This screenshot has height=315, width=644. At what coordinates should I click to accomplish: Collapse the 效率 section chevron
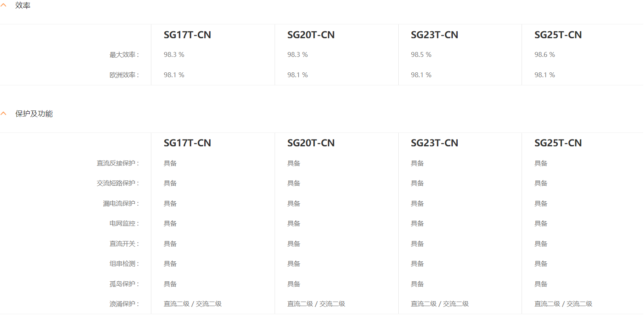[x=4, y=5]
